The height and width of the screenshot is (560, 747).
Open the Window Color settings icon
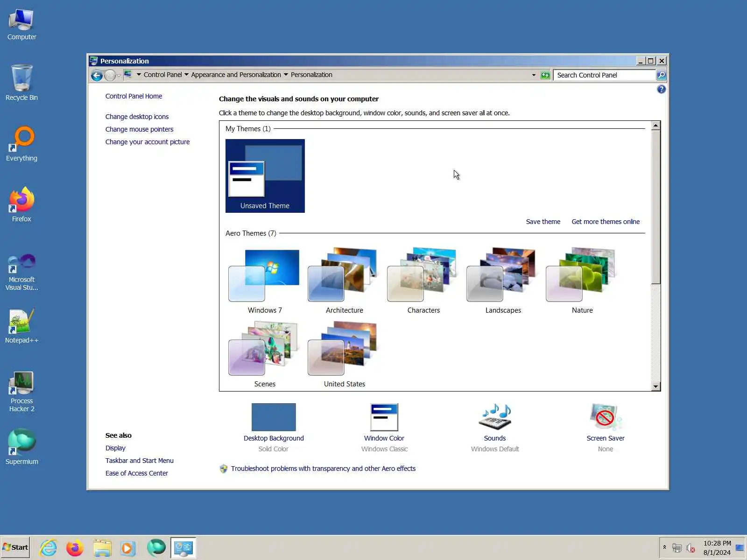click(384, 417)
